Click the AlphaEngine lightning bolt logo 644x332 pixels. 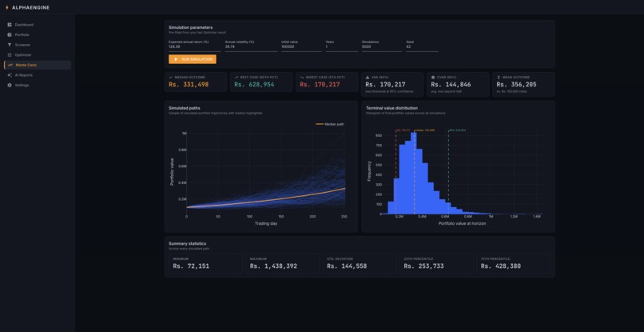tap(6, 7)
